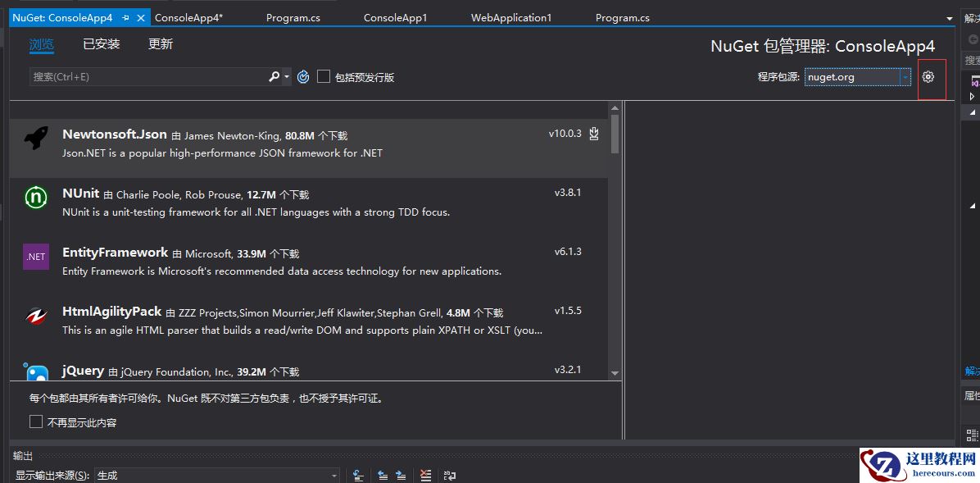Viewport: 980px width, 483px height.
Task: Open the ConsoleApp1 document tab
Action: tap(395, 18)
